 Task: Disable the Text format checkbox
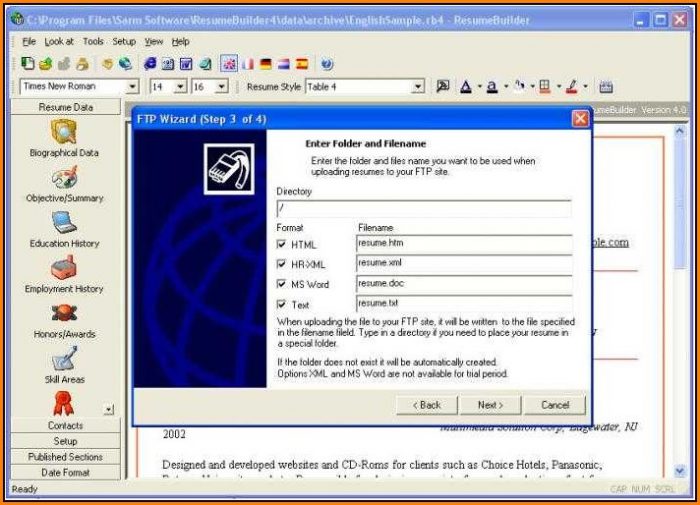coord(282,304)
